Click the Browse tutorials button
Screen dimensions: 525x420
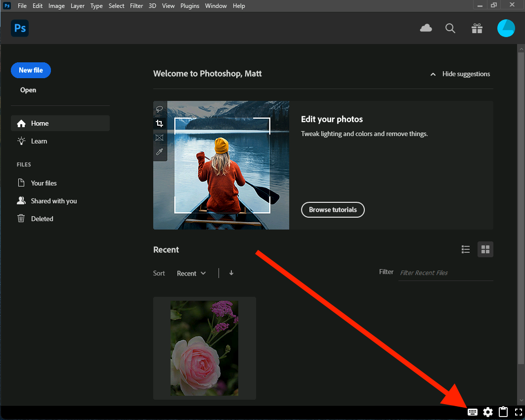333,210
